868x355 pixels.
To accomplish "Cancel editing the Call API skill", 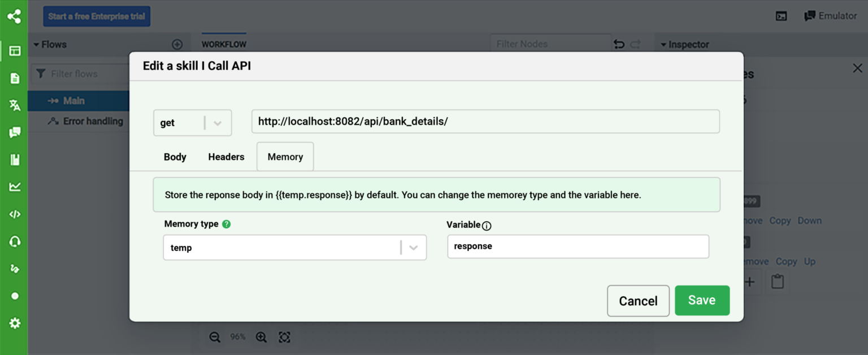I will click(x=638, y=301).
